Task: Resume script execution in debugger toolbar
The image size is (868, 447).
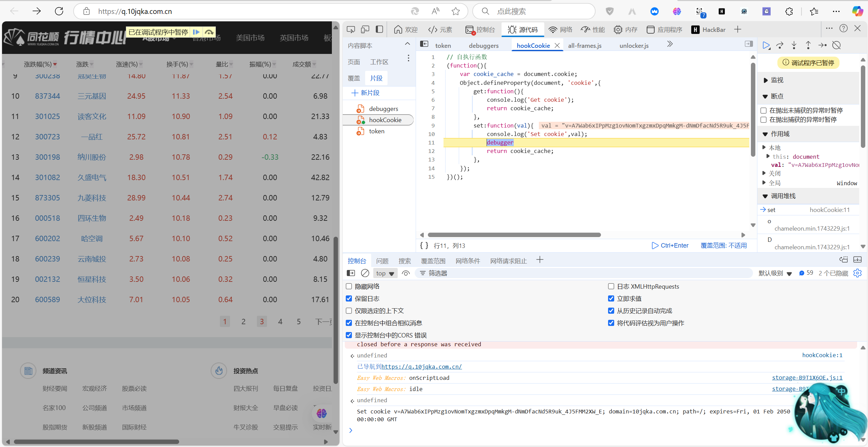Action: tap(766, 45)
